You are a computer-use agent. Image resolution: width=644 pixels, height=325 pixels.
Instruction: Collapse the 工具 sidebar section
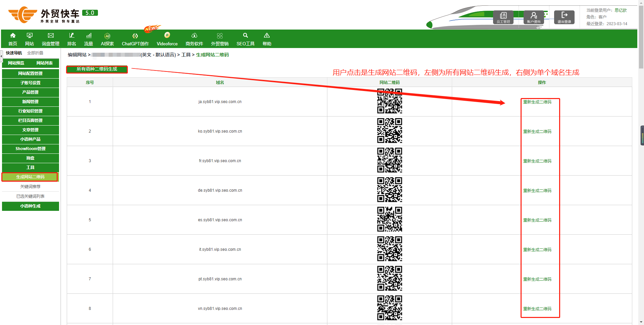click(31, 167)
